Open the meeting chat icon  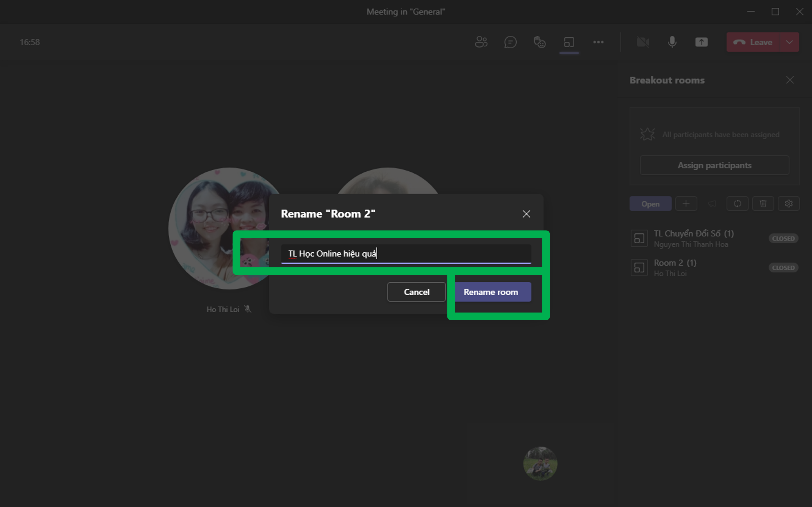pyautogui.click(x=510, y=42)
